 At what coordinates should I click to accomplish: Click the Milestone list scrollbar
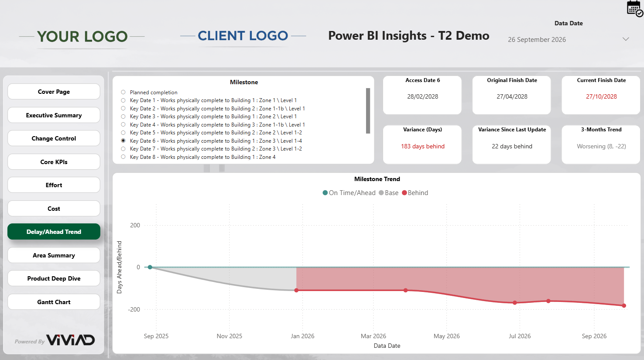[x=368, y=111]
